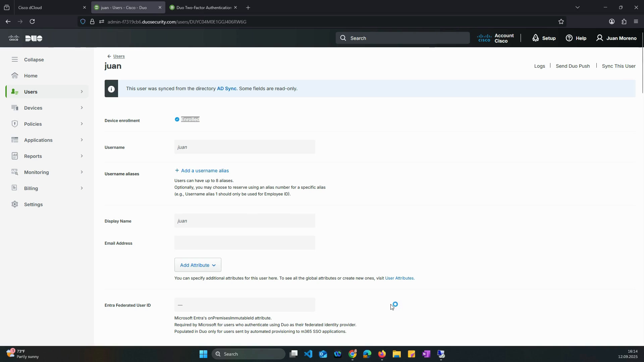Image resolution: width=644 pixels, height=362 pixels.
Task: Open Applications in the sidebar
Action: point(38,140)
